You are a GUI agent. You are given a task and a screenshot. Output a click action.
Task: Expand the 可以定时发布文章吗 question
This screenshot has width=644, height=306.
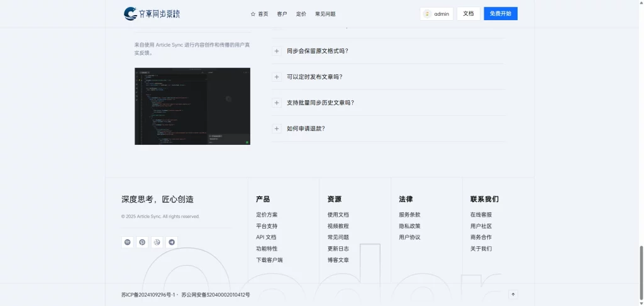tap(388, 77)
